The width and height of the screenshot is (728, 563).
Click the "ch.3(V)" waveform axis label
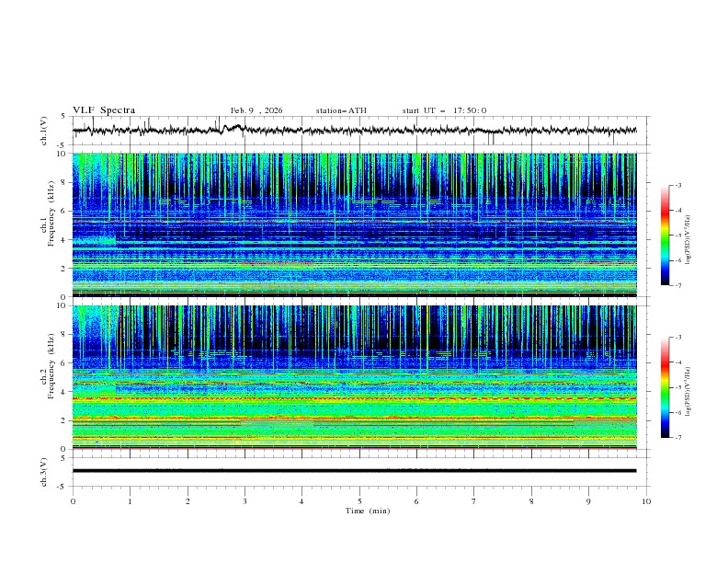pos(44,472)
